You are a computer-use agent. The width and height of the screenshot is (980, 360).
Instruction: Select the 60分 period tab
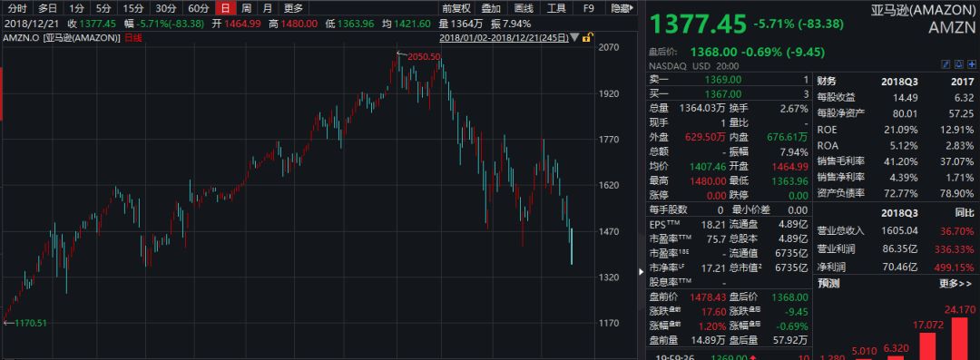[x=198, y=8]
